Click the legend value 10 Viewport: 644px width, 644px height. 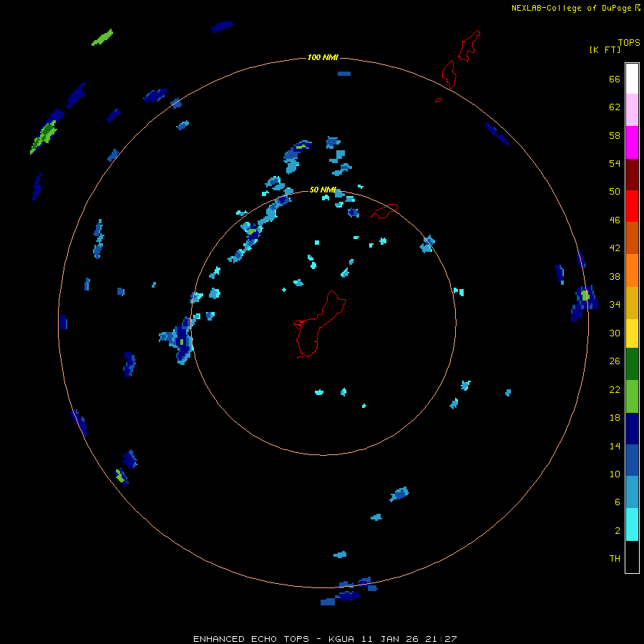615,474
